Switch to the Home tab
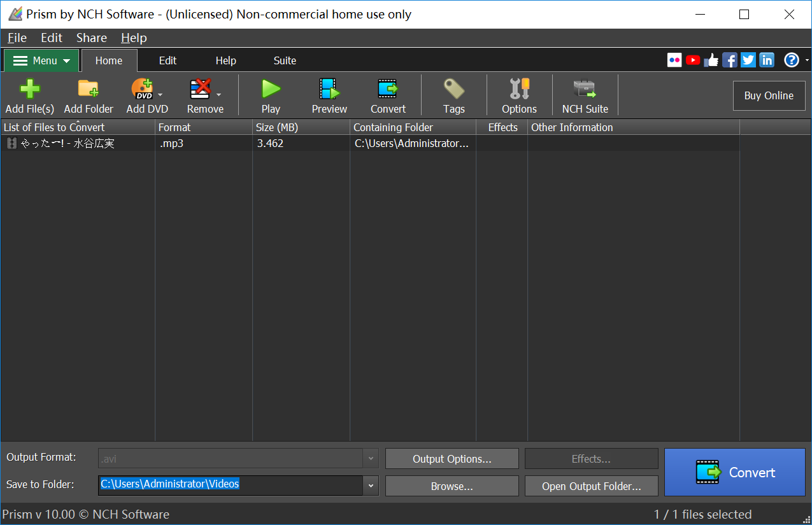The height and width of the screenshot is (525, 812). pyautogui.click(x=109, y=60)
